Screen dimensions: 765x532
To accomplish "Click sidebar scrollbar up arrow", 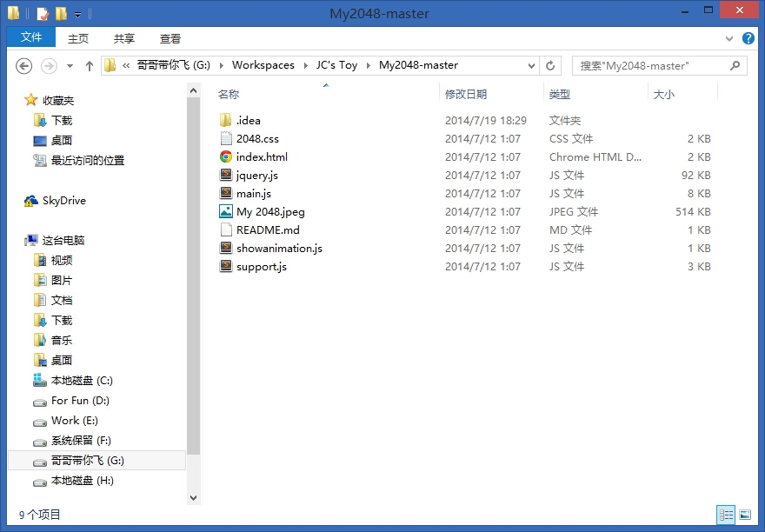I will click(x=193, y=90).
